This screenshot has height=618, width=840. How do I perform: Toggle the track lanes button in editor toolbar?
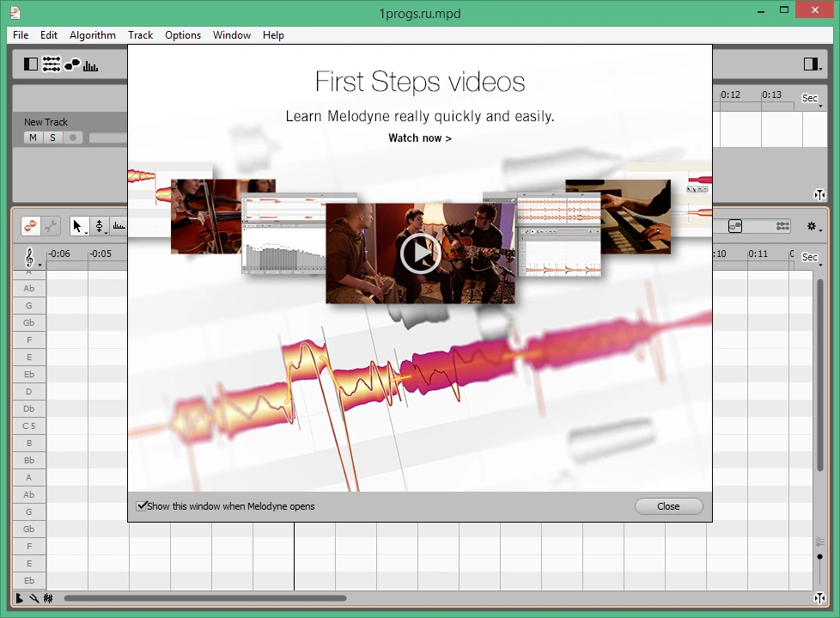click(782, 227)
